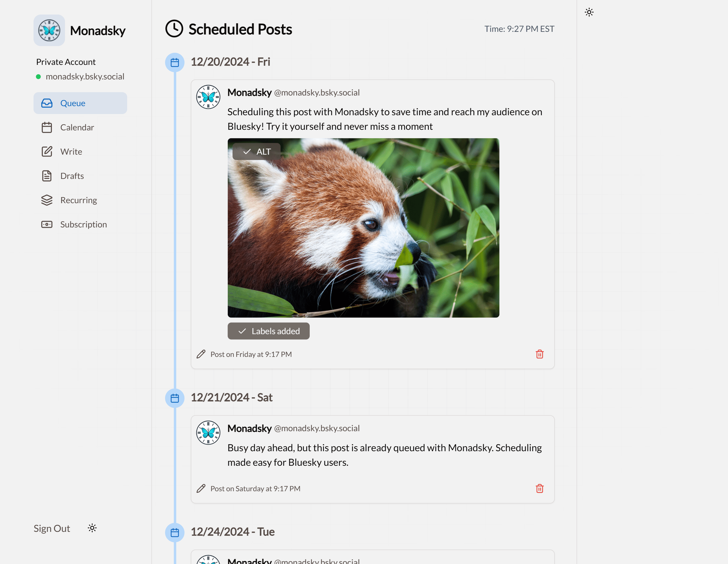Edit the Friday post via pencil icon
Viewport: 728px width, 564px height.
[201, 354]
